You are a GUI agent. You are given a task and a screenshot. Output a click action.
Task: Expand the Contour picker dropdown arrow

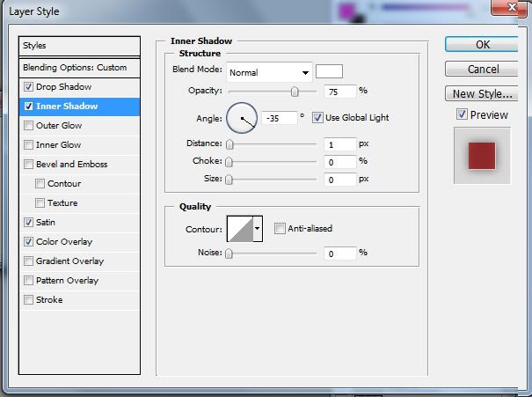tap(258, 229)
